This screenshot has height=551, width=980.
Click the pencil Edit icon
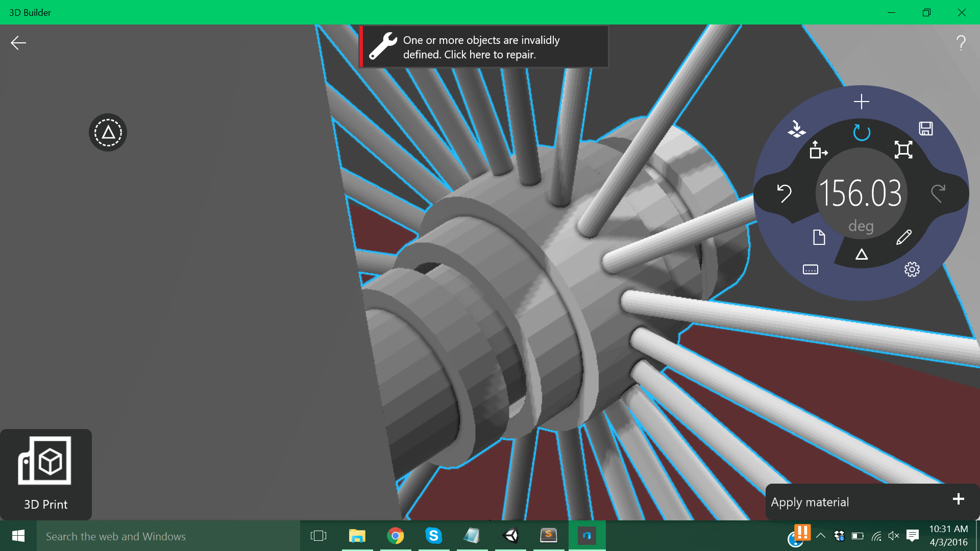(903, 237)
